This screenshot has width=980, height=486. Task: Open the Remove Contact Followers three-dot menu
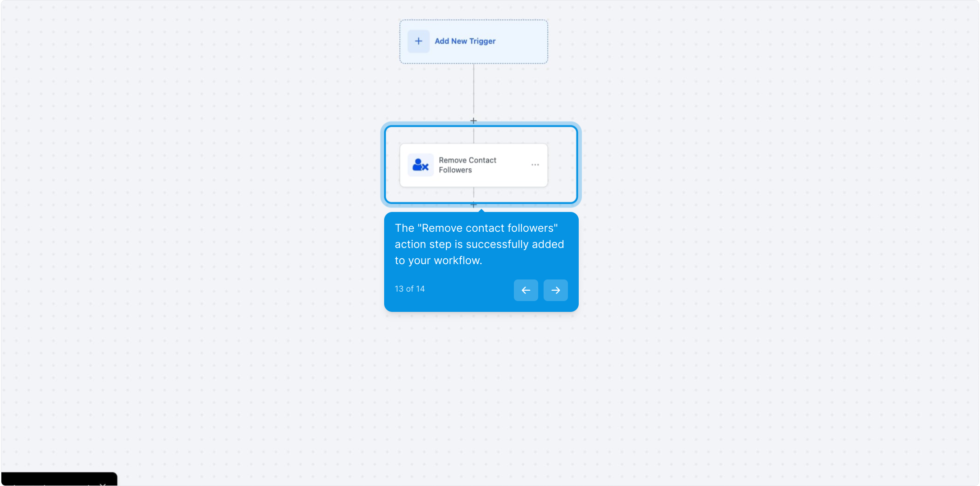535,165
